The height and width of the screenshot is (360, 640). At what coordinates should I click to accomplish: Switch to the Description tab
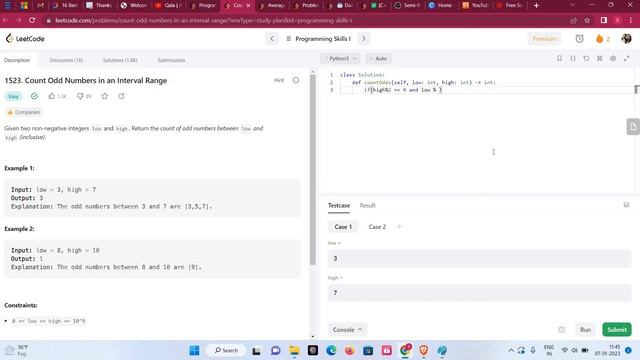coord(17,60)
